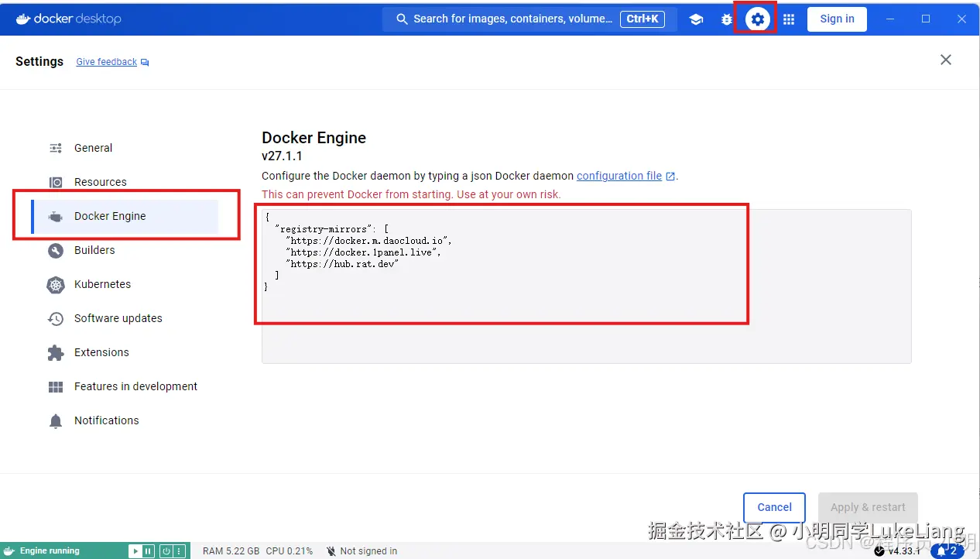Click the Apply & restart button
Image resolution: width=980 pixels, height=559 pixels.
(868, 507)
